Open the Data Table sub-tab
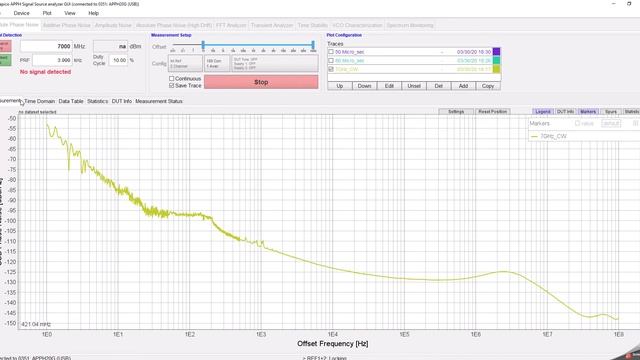 point(71,101)
